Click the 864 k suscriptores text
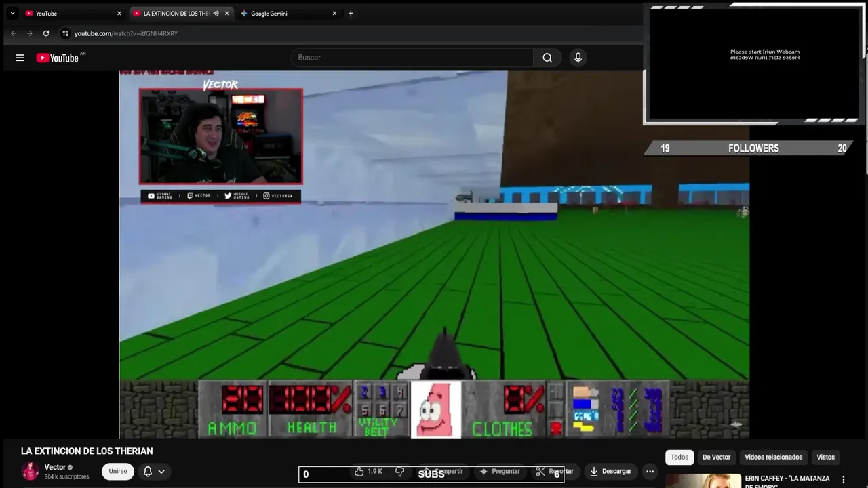868x488 pixels. tap(66, 477)
